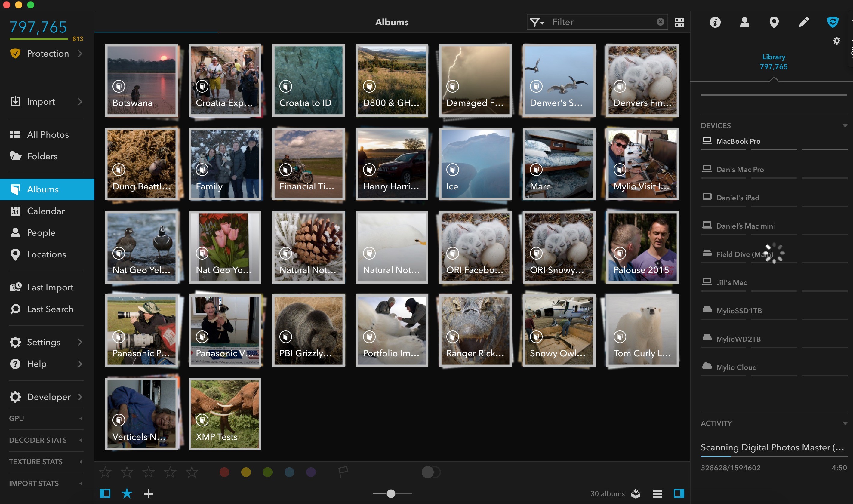Expand the Import submenu
This screenshot has width=853, height=504.
(x=80, y=102)
